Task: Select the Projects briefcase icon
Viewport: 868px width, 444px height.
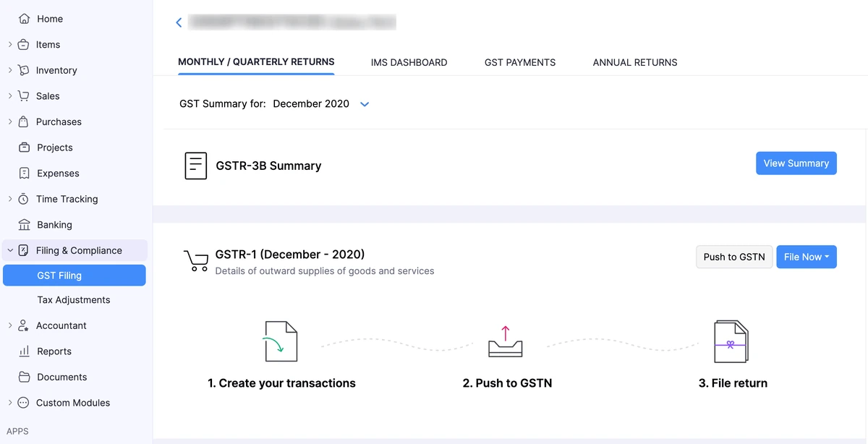Action: pos(24,148)
